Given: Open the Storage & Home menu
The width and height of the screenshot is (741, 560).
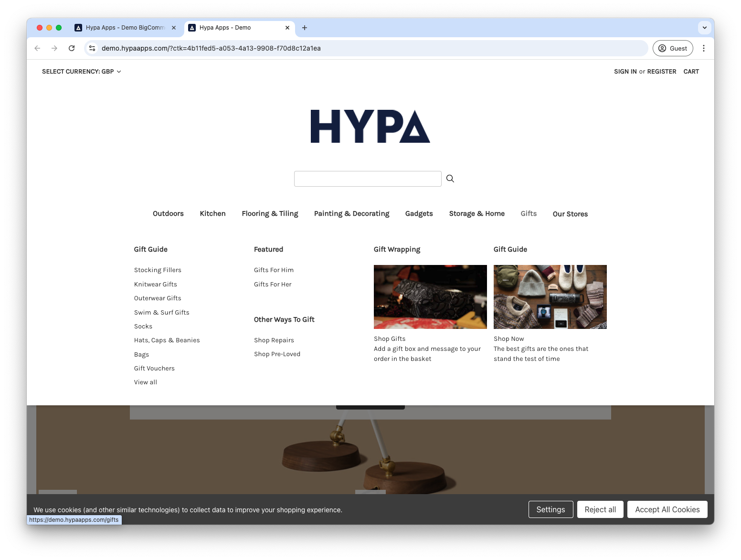Looking at the screenshot, I should tap(477, 213).
